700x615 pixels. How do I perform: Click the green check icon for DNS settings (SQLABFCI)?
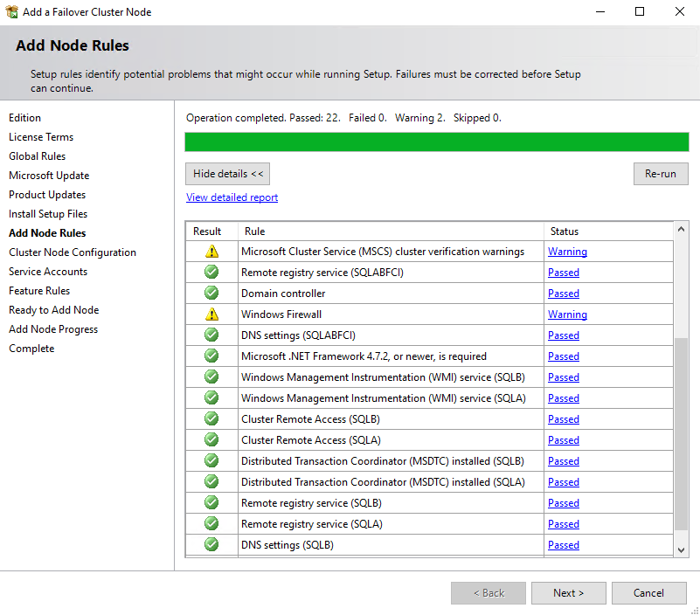coord(211,335)
